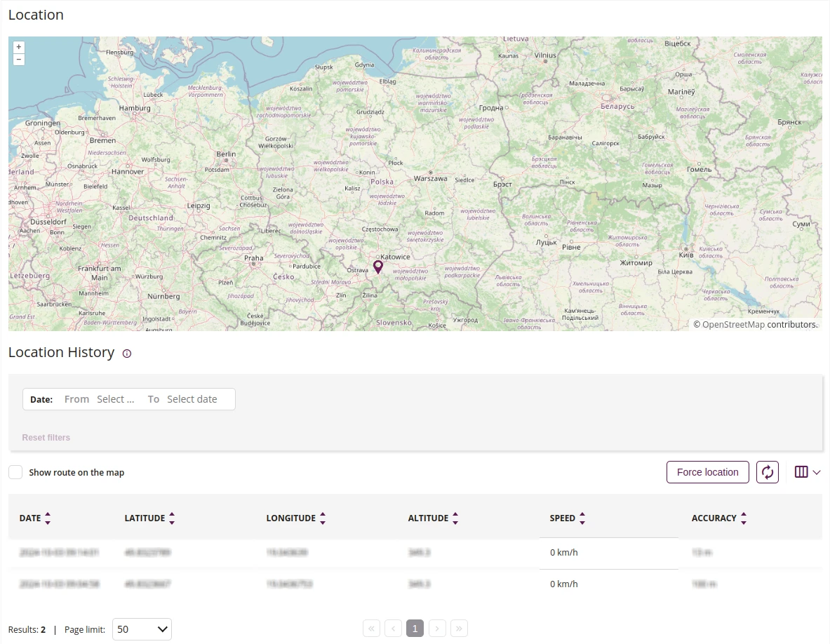Image resolution: width=830 pixels, height=644 pixels.
Task: Enable Show route on the map
Action: point(15,473)
